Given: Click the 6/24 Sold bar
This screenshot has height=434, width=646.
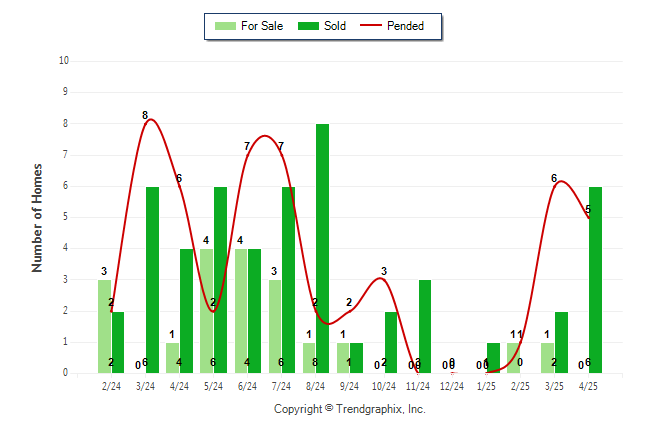Looking at the screenshot, I should click(x=254, y=311).
